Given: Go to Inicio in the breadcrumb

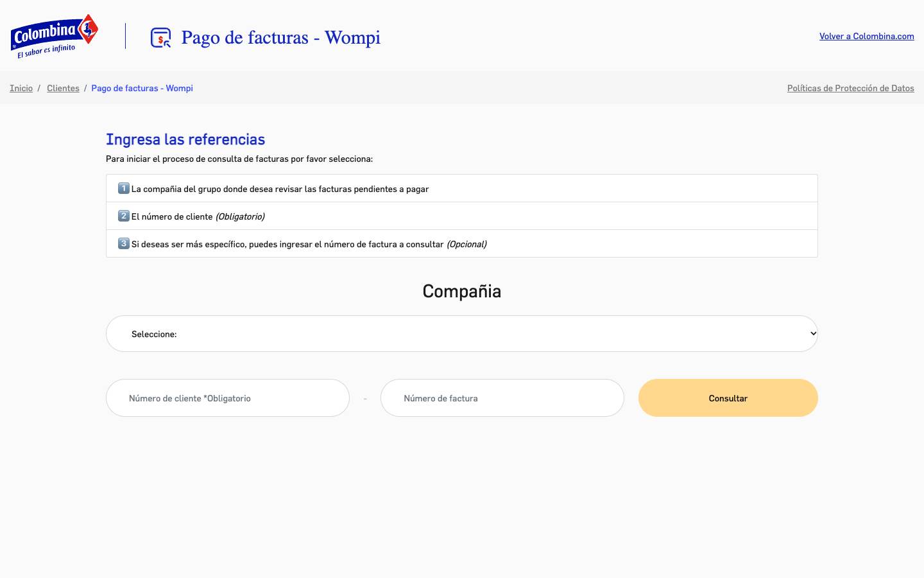Looking at the screenshot, I should [x=21, y=88].
